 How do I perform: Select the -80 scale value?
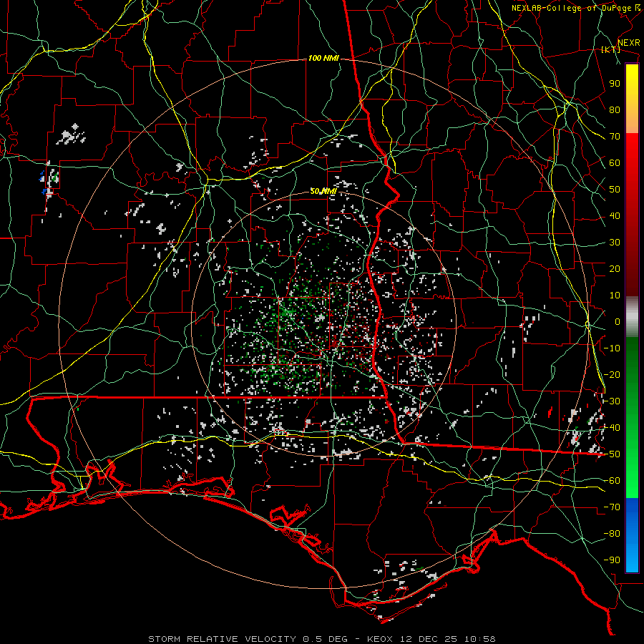click(x=612, y=534)
